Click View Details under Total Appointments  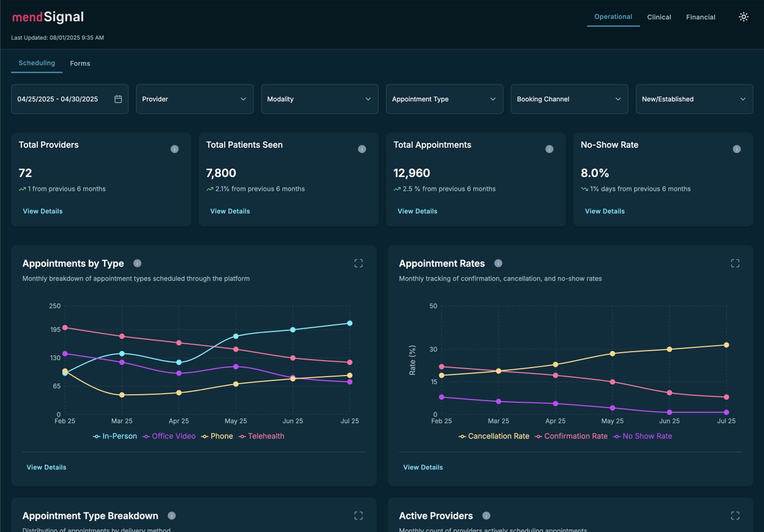coord(417,211)
